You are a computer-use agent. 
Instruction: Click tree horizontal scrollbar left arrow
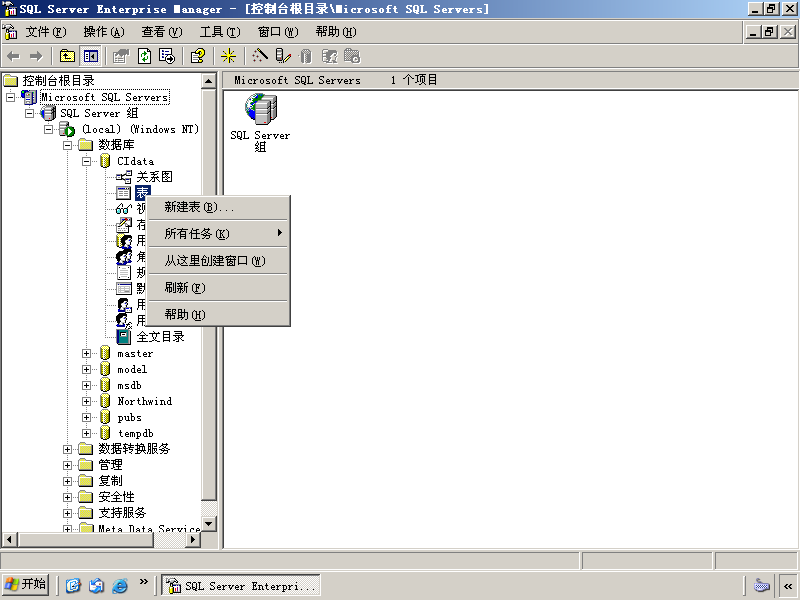tap(10, 539)
